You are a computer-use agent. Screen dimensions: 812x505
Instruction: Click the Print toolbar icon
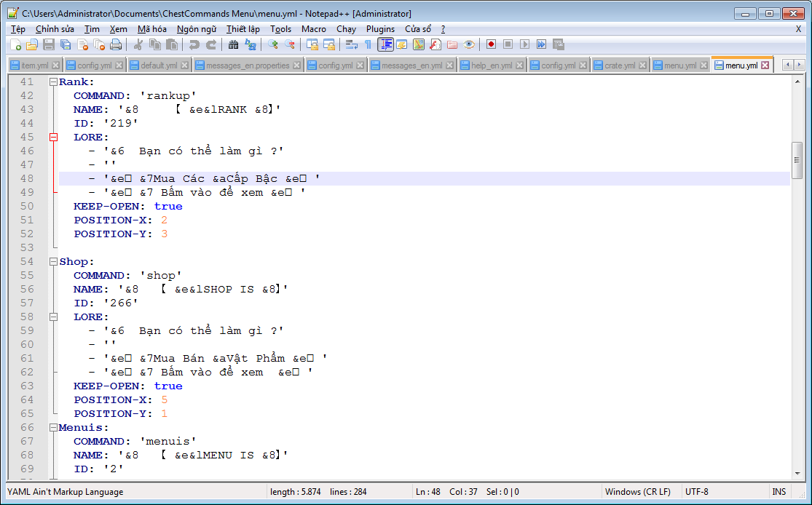(116, 44)
